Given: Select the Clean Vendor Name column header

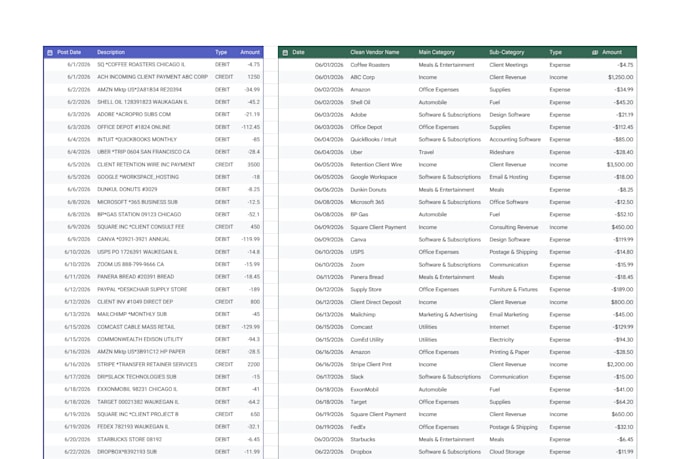Looking at the screenshot, I should click(x=375, y=52).
